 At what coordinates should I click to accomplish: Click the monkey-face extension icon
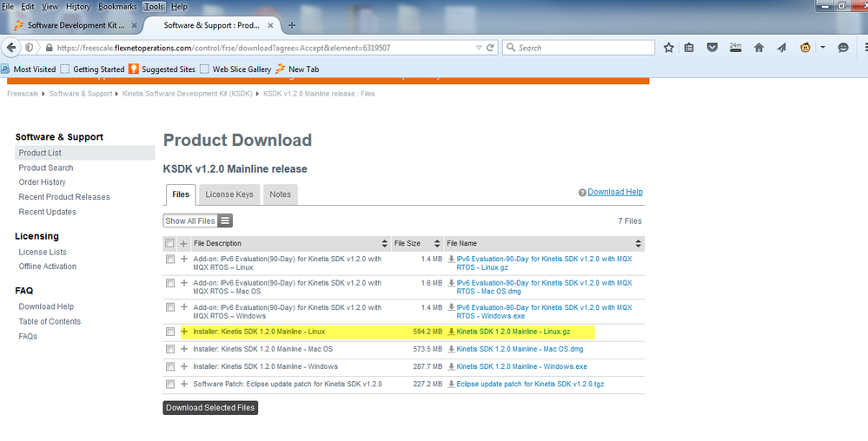805,48
